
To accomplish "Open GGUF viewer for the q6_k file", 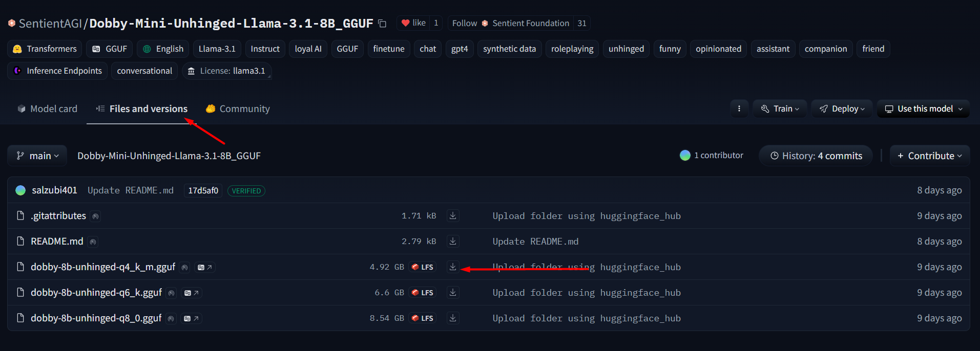I will click(x=192, y=293).
